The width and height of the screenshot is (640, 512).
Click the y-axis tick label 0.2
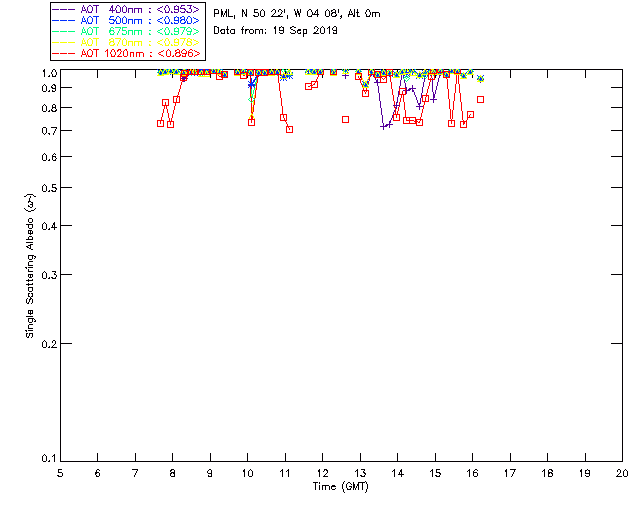(x=49, y=344)
